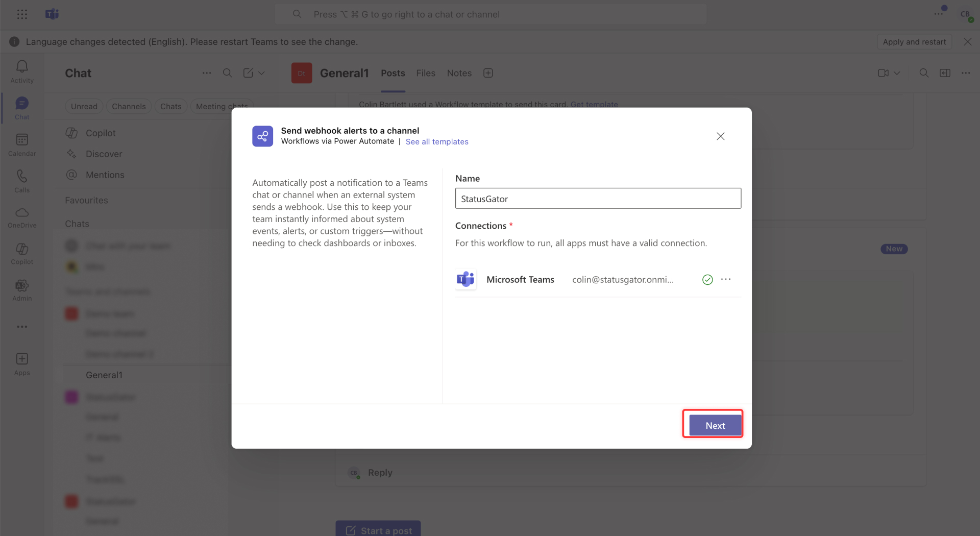This screenshot has height=536, width=980.
Task: Click the Microsoft Teams connection icon
Action: [465, 279]
